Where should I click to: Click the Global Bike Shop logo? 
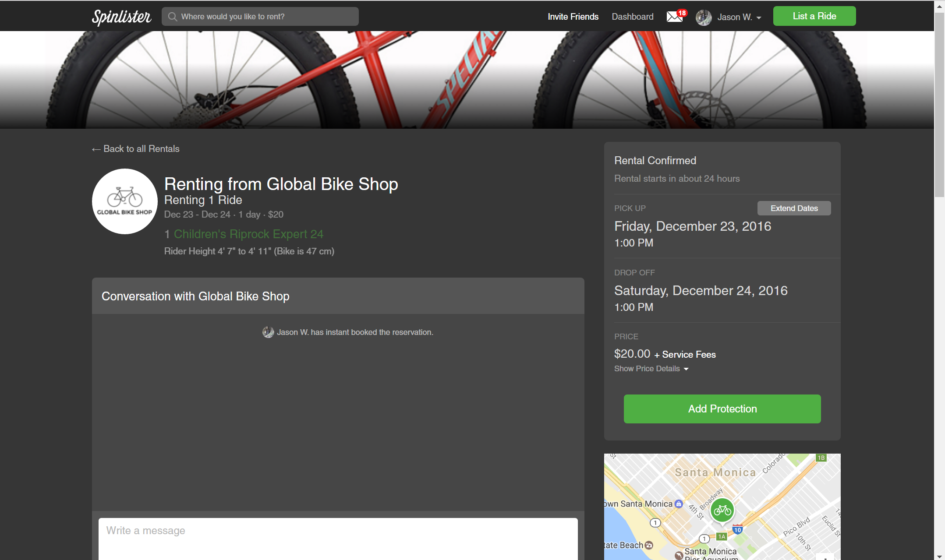click(125, 201)
